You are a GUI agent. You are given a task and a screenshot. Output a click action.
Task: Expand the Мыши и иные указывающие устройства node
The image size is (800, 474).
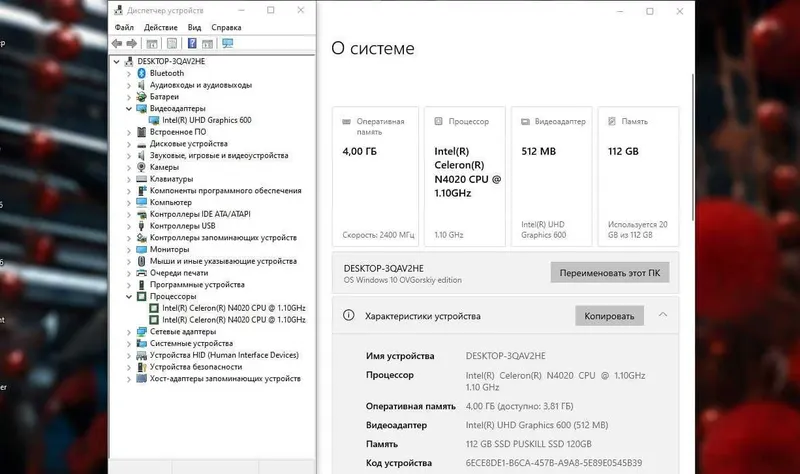pyautogui.click(x=129, y=261)
